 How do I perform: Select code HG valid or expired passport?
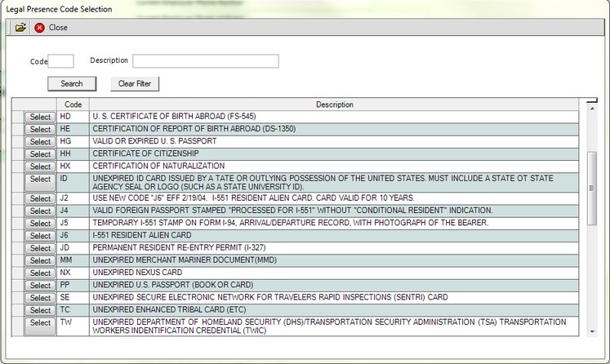[x=40, y=141]
